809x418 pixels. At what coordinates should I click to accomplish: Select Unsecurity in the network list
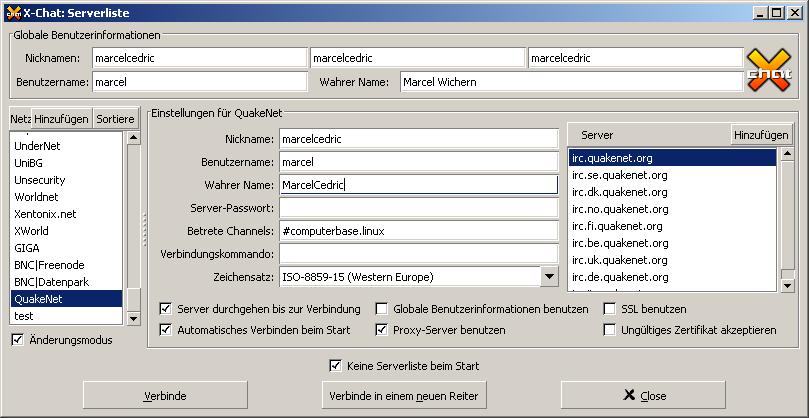[x=67, y=180]
